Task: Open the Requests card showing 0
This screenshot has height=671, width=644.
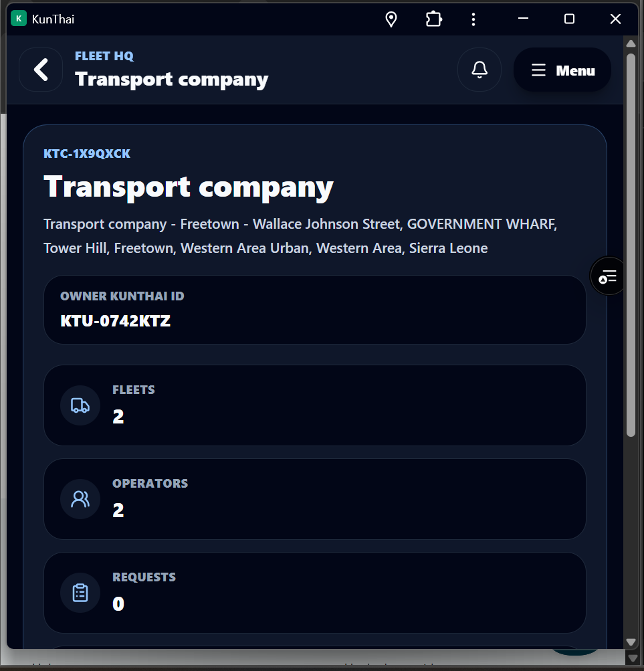Action: click(x=314, y=593)
